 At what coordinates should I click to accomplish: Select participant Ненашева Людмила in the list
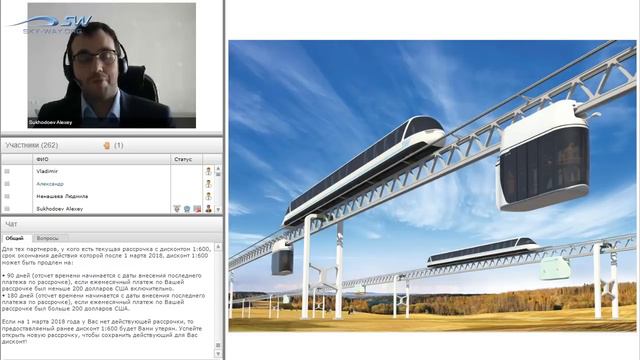[62, 196]
